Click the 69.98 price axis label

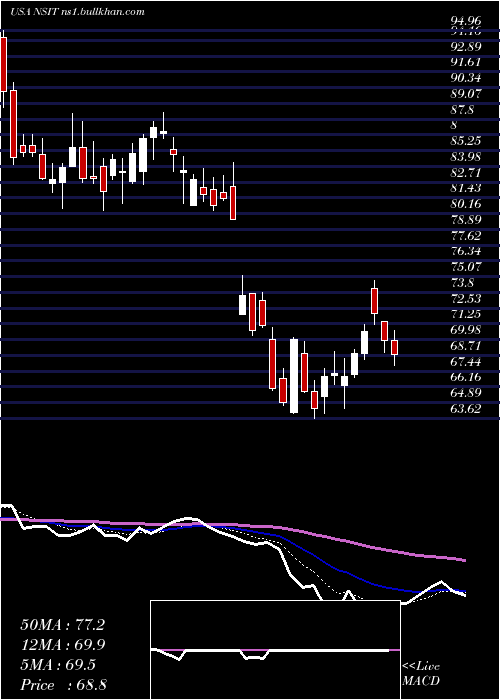pyautogui.click(x=466, y=330)
